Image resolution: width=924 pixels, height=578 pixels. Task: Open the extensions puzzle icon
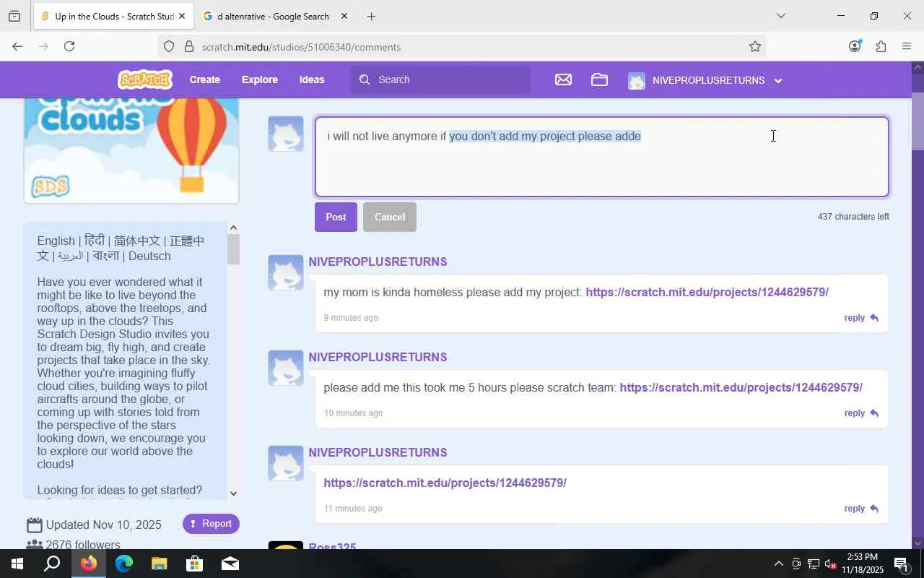(881, 46)
